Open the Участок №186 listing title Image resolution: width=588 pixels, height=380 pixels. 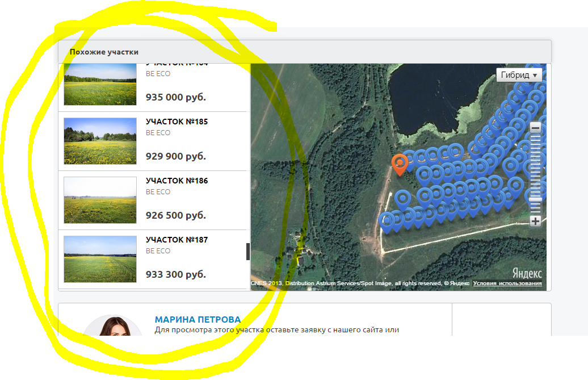(177, 181)
